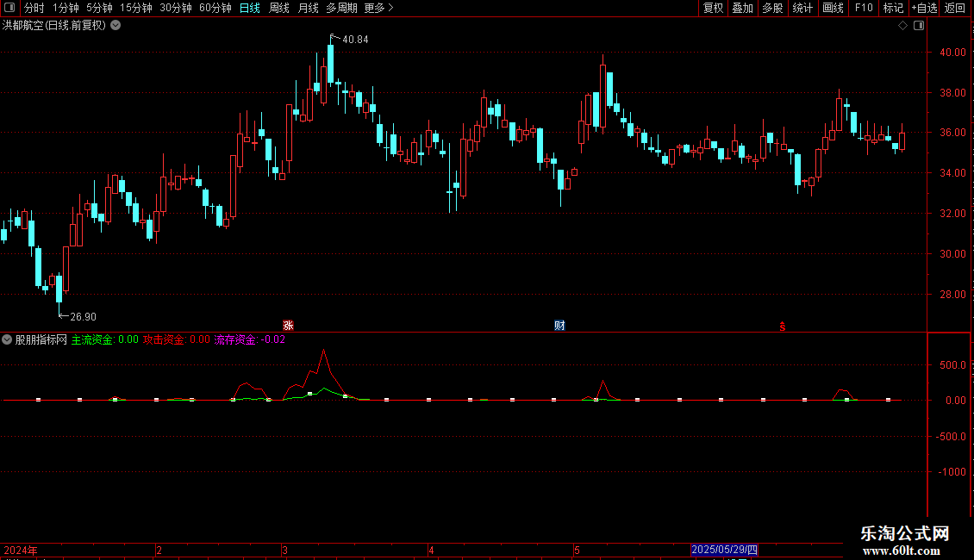Click the 26.90 low price label
Screen dimensions: 974x560
coord(84,317)
